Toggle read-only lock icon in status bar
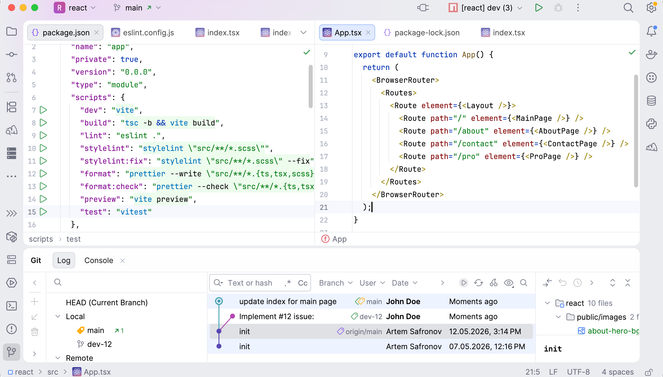The image size is (663, 377). (649, 372)
